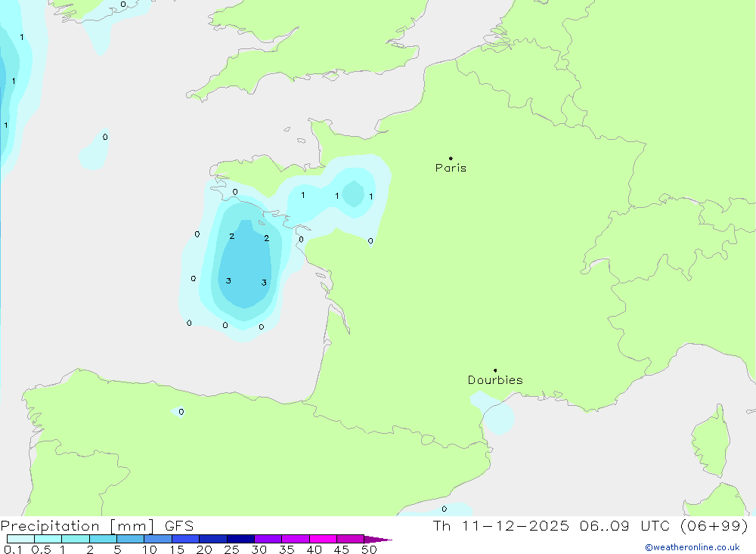
Task: Click the Paris city label
Action: [x=451, y=168]
